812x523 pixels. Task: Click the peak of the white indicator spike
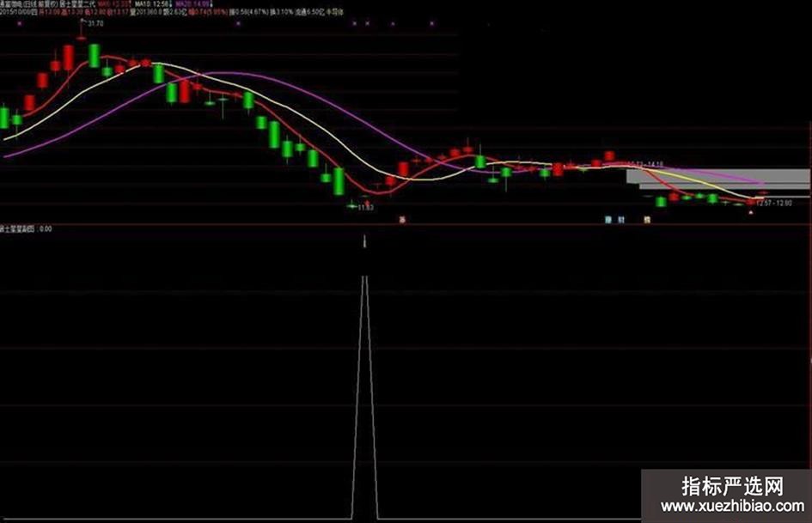(364, 277)
